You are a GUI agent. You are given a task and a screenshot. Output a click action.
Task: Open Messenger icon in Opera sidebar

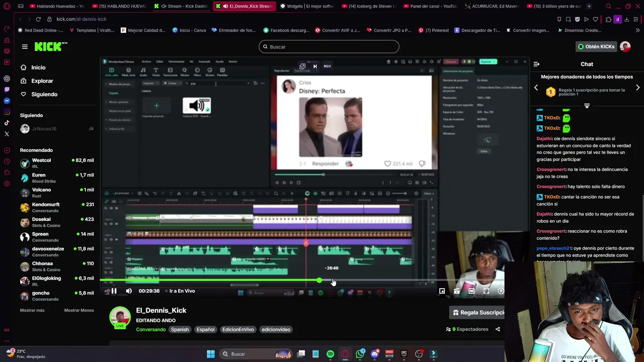pyautogui.click(x=7, y=101)
